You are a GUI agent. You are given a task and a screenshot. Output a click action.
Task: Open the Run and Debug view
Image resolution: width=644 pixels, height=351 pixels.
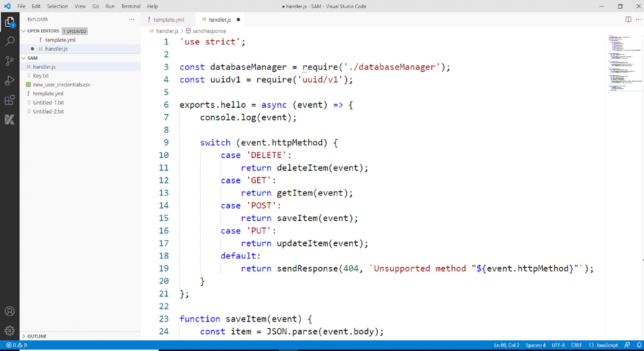pos(9,80)
